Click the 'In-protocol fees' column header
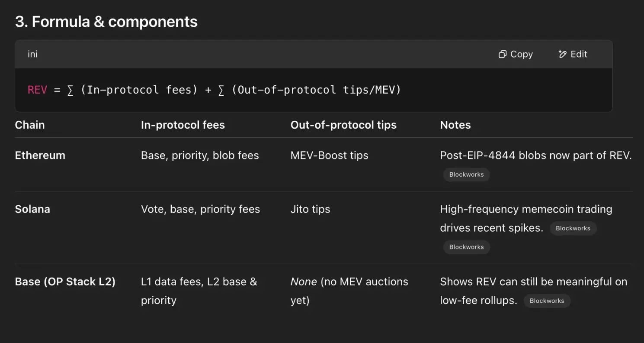 click(183, 125)
